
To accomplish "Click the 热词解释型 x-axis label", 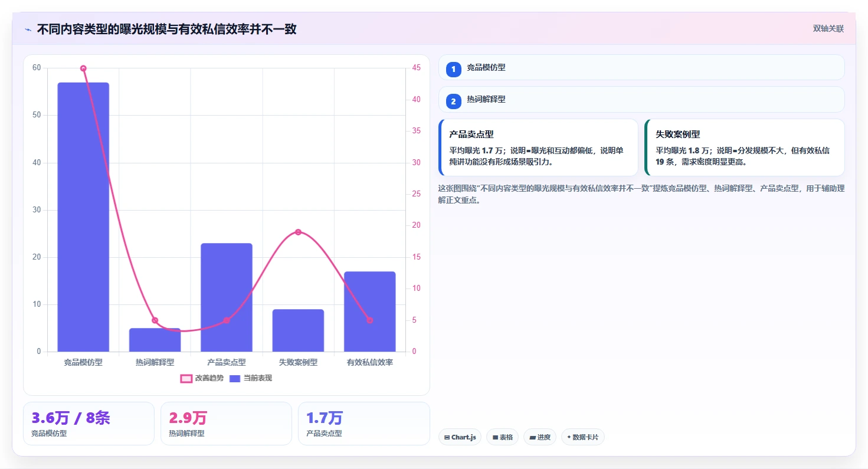I will pyautogui.click(x=155, y=362).
